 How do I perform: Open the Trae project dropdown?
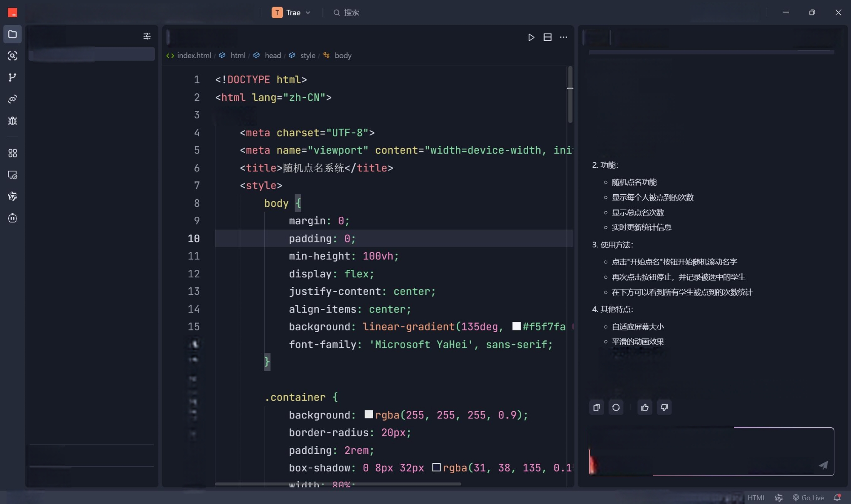(291, 12)
